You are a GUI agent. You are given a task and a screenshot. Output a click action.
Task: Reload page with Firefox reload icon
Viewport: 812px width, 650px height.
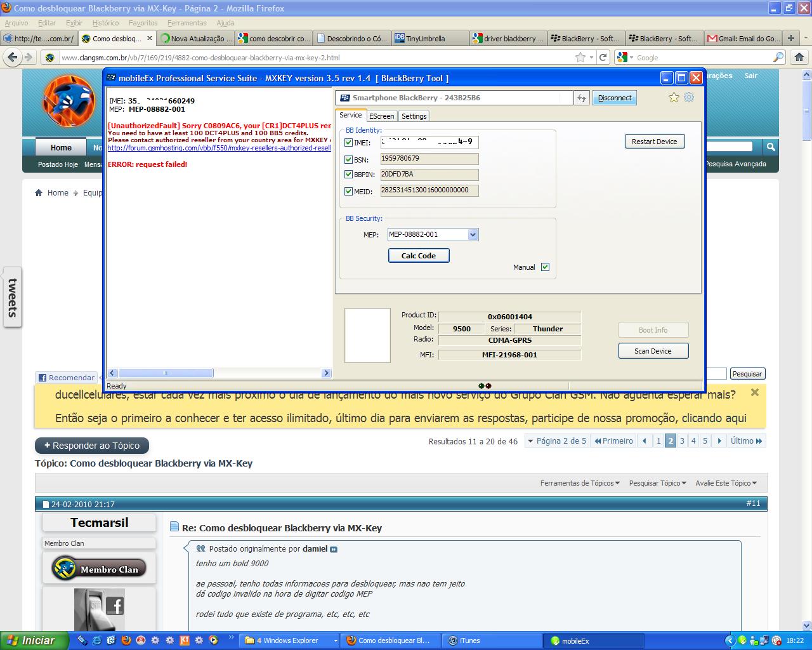pyautogui.click(x=603, y=57)
